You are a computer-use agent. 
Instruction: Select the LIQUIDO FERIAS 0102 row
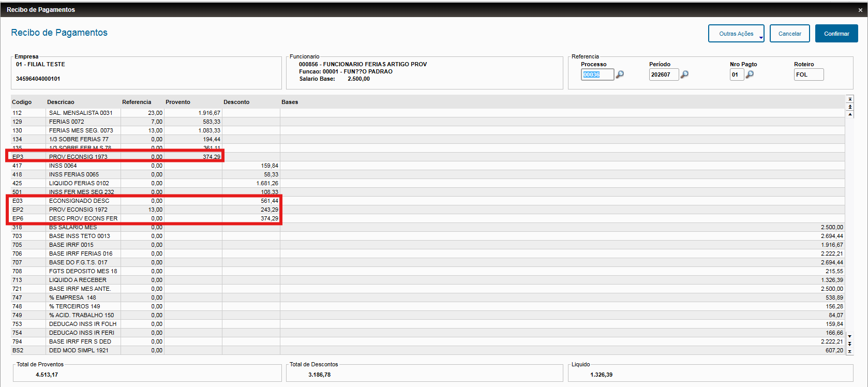click(x=428, y=183)
